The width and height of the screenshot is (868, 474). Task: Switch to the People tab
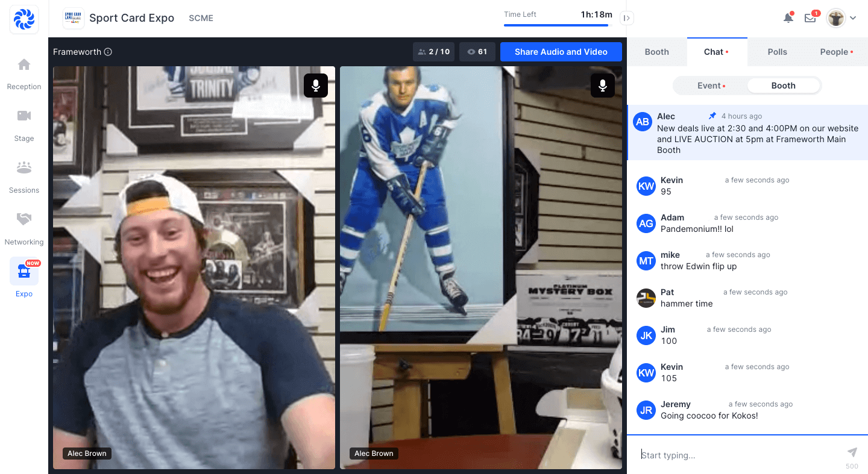click(835, 52)
